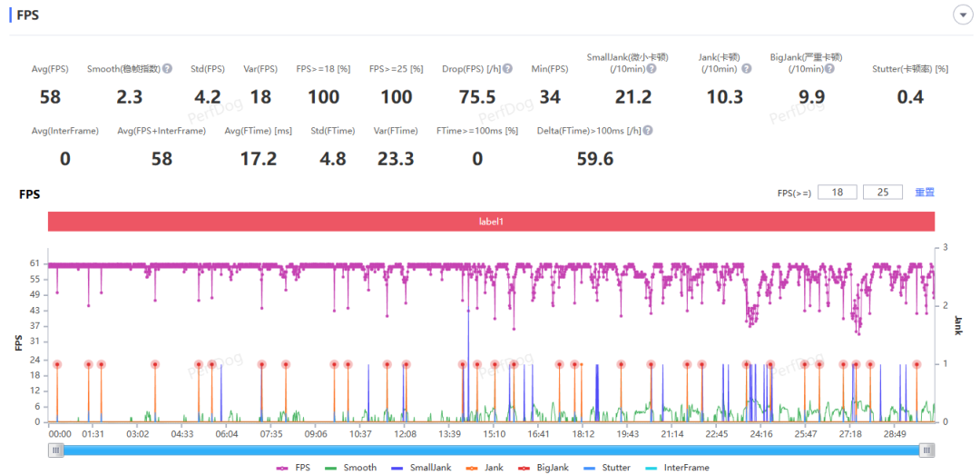Click the Std(FTime) value 4.8

click(x=332, y=159)
